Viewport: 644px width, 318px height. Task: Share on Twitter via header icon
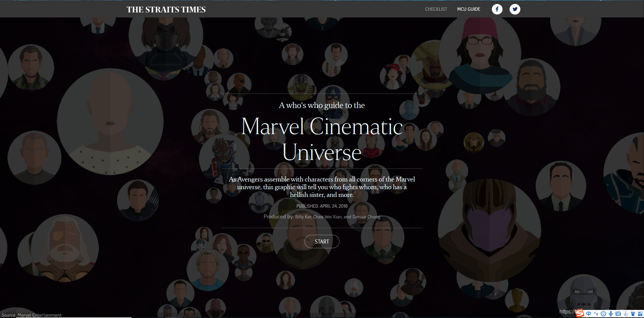point(515,9)
